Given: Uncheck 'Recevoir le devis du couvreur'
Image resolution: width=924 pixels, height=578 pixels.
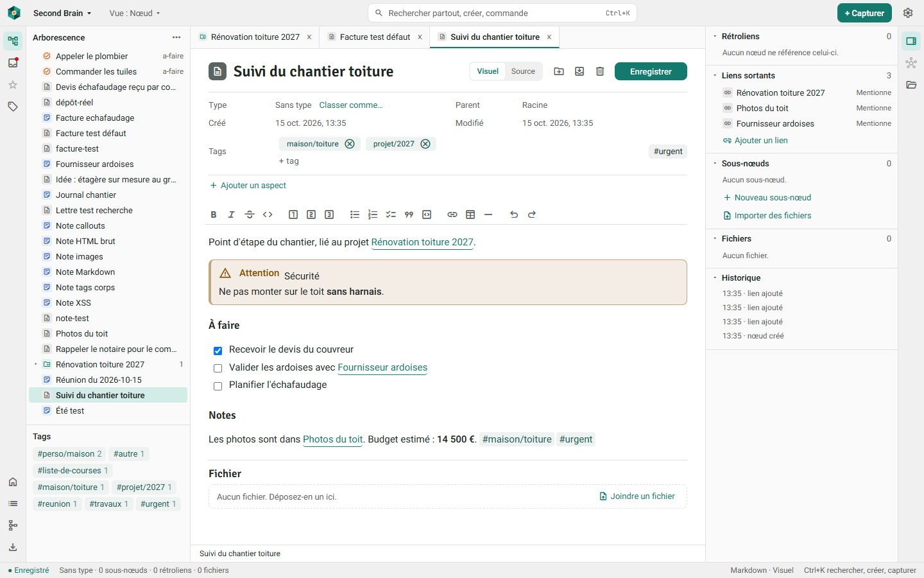Looking at the screenshot, I should (218, 351).
